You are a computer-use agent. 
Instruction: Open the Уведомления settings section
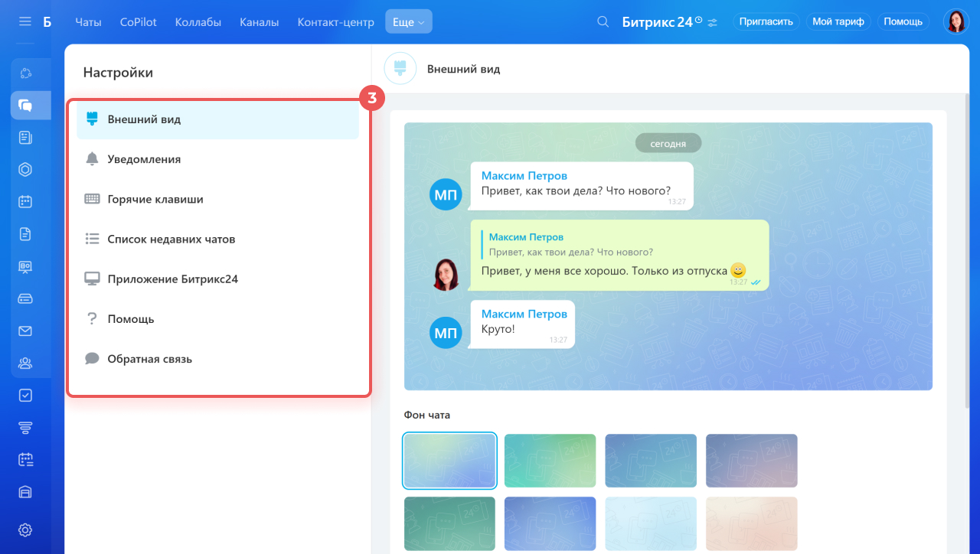(x=217, y=159)
